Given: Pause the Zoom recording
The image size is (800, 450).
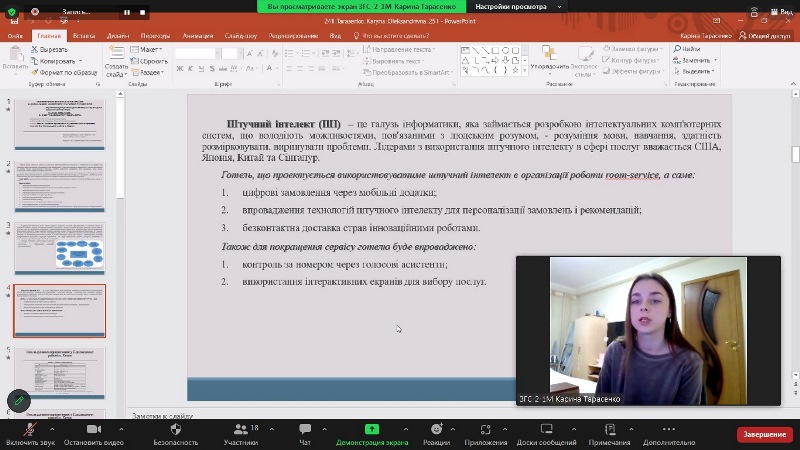Looking at the screenshot, I should [127, 12].
